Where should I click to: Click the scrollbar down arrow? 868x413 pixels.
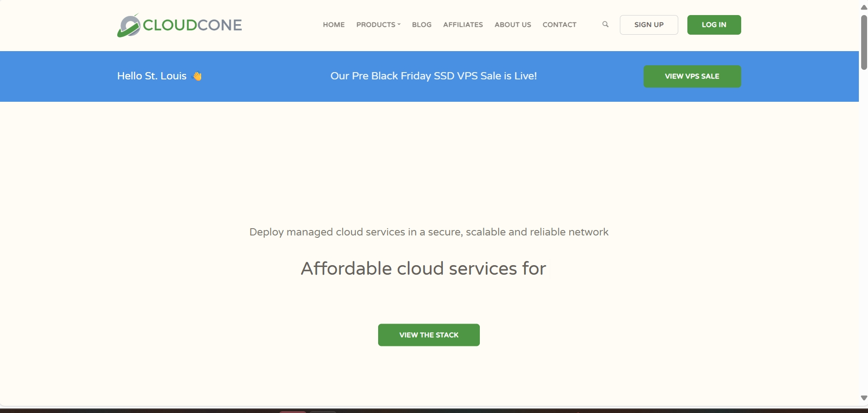coord(863,398)
